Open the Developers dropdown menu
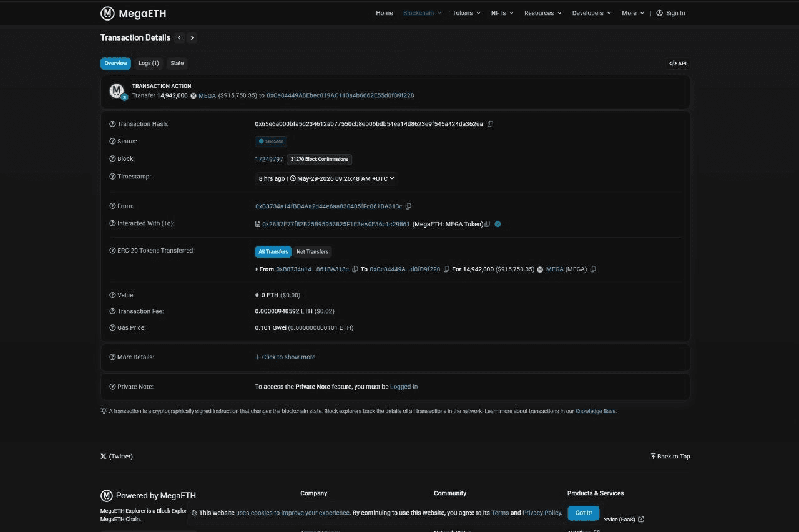This screenshot has height=532, width=799. 592,13
